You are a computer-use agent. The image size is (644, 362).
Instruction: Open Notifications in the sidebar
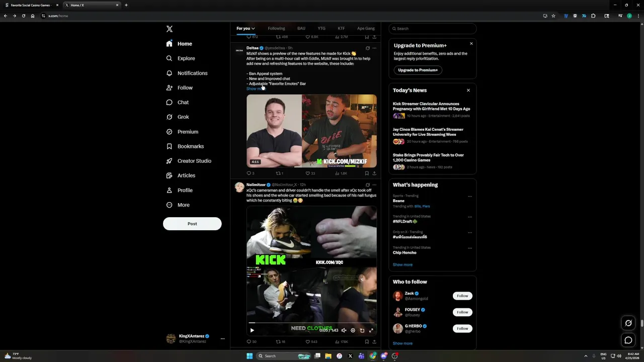pyautogui.click(x=187, y=73)
